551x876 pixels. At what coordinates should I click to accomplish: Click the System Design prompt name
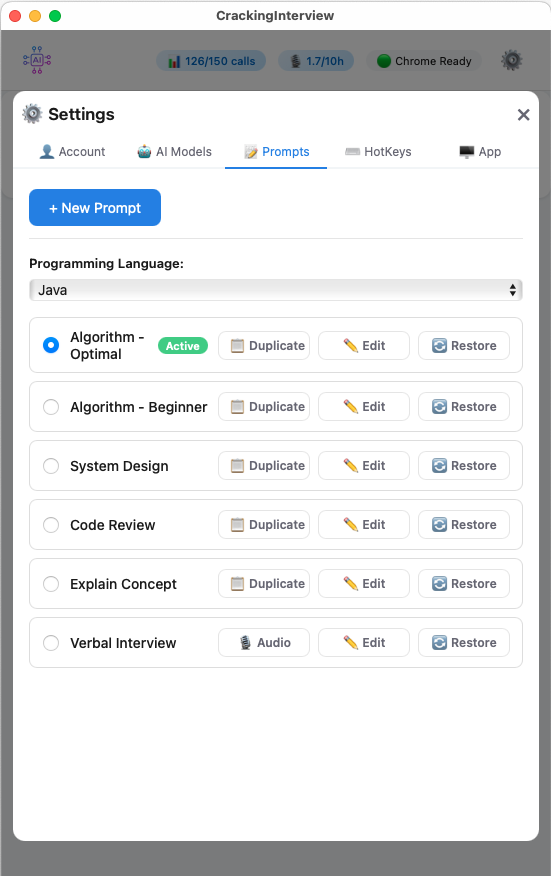point(119,466)
